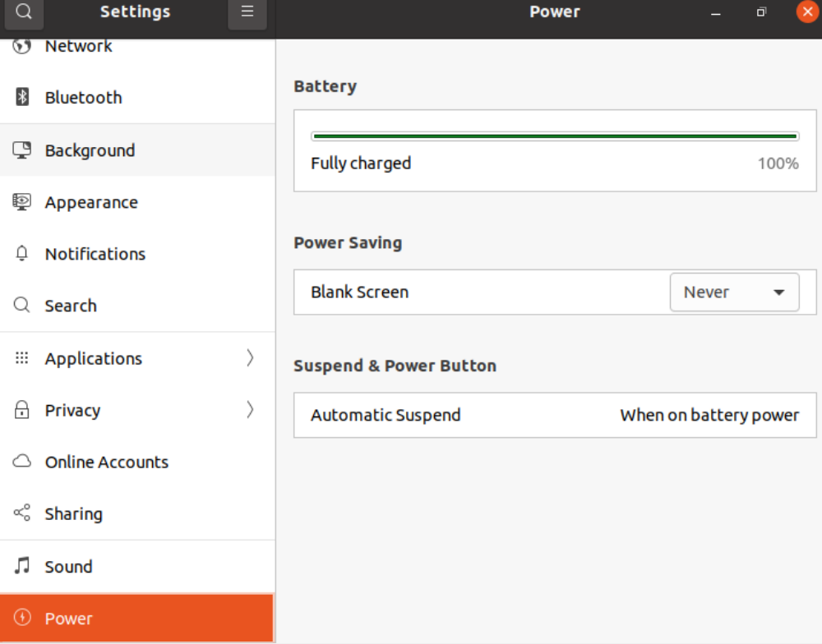The image size is (822, 644).
Task: Click the Blank Screen row label
Action: click(360, 292)
